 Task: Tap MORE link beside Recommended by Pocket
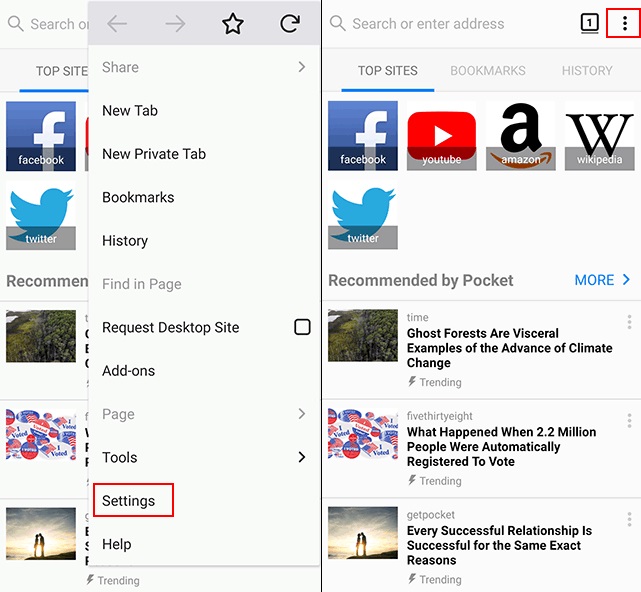click(602, 280)
